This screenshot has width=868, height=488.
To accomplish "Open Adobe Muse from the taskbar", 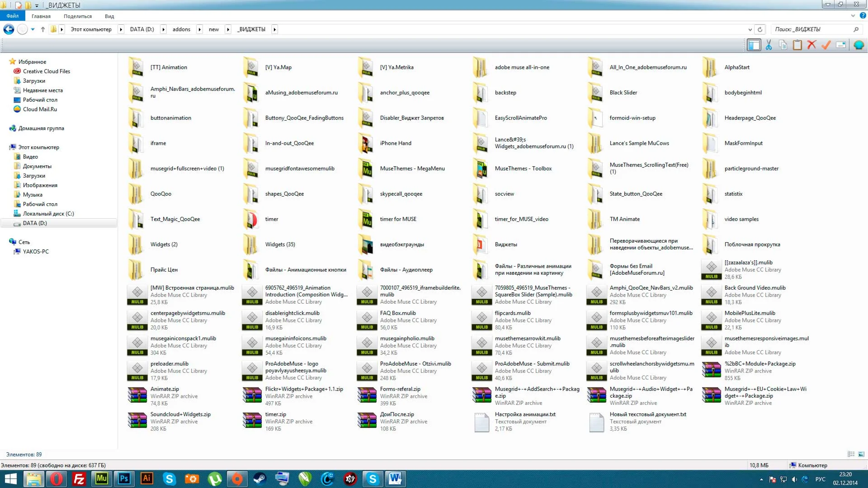I will (102, 479).
